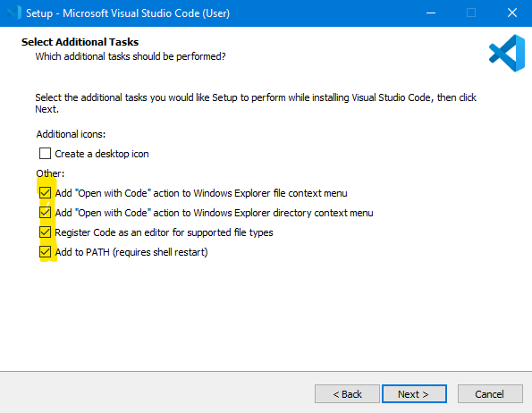Cancel the installation via the Cancel button

click(490, 393)
